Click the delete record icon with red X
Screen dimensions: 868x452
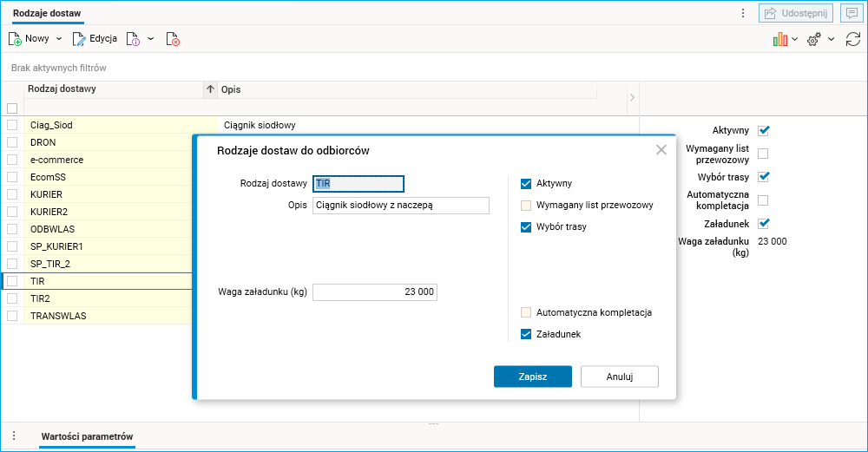(x=173, y=39)
